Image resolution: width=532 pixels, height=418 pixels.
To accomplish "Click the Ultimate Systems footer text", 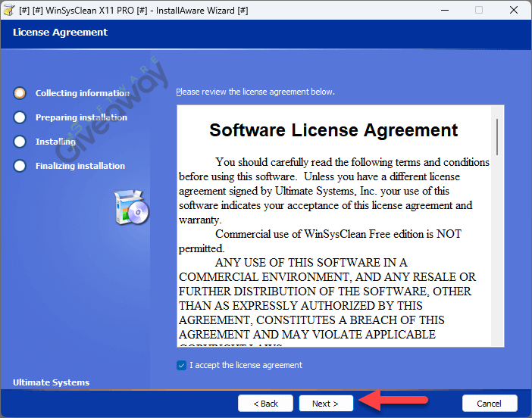I will (x=52, y=382).
